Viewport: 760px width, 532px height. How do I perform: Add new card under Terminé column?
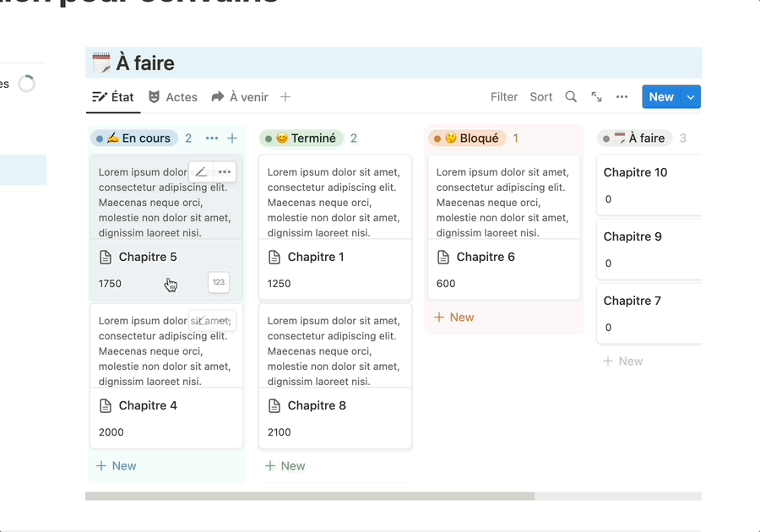[285, 466]
